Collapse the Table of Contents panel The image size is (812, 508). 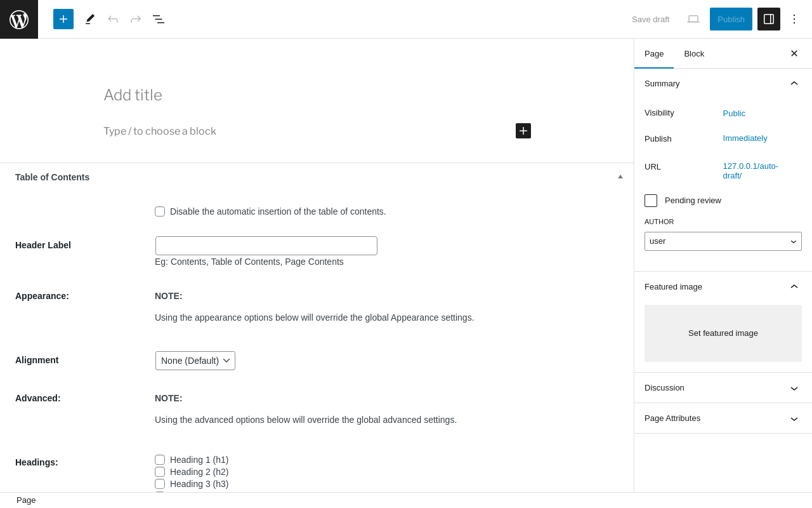(620, 177)
